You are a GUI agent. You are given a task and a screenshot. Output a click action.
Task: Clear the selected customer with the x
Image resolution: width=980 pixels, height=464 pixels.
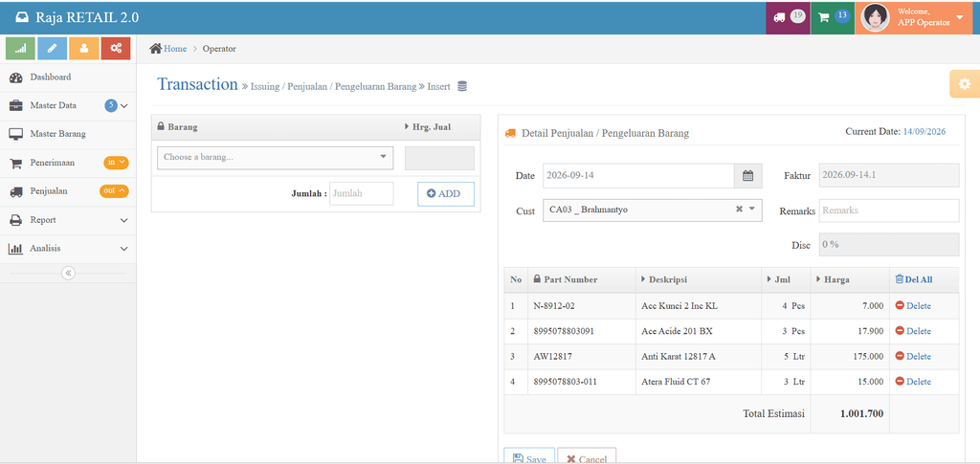739,210
